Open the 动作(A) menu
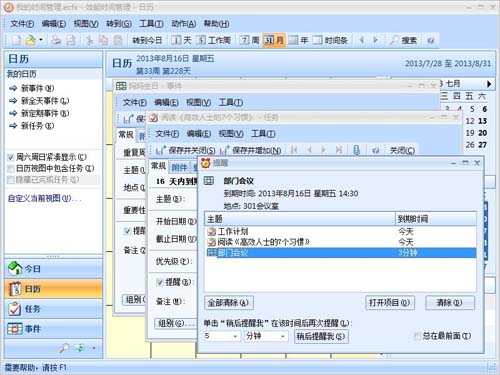 coord(183,24)
